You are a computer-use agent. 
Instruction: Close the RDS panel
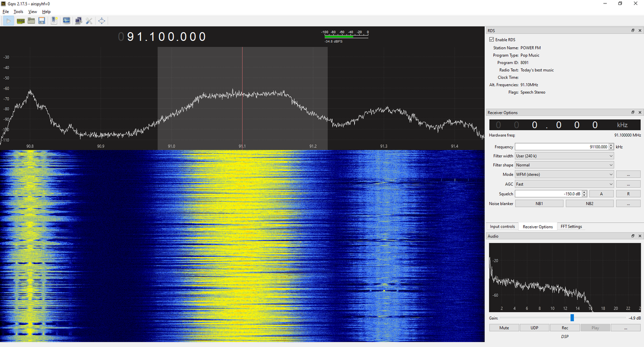[x=640, y=31]
